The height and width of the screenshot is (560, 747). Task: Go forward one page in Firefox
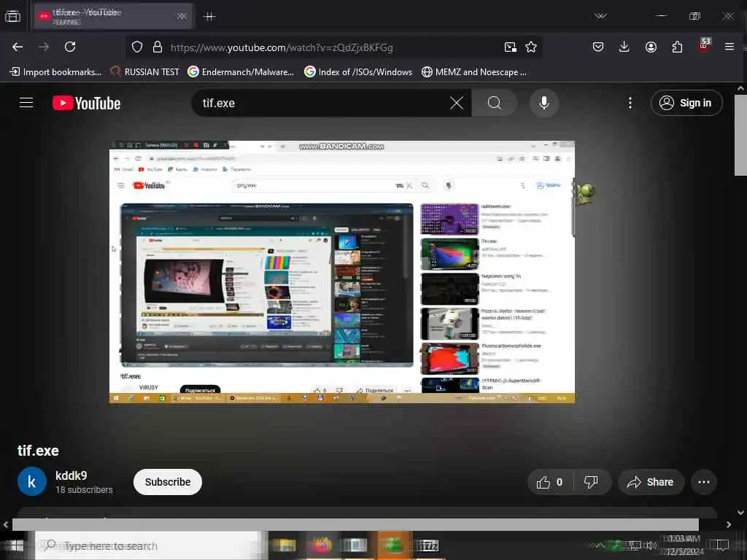click(x=44, y=47)
